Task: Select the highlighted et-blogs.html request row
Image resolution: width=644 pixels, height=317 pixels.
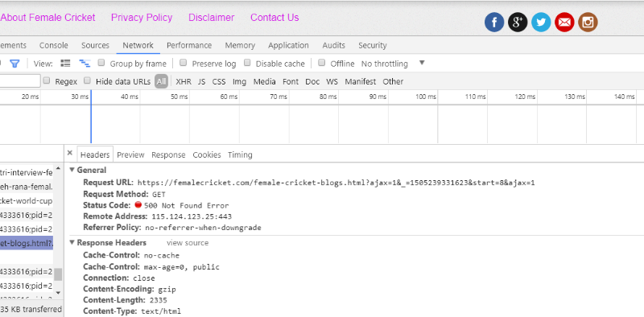Action: (27, 243)
